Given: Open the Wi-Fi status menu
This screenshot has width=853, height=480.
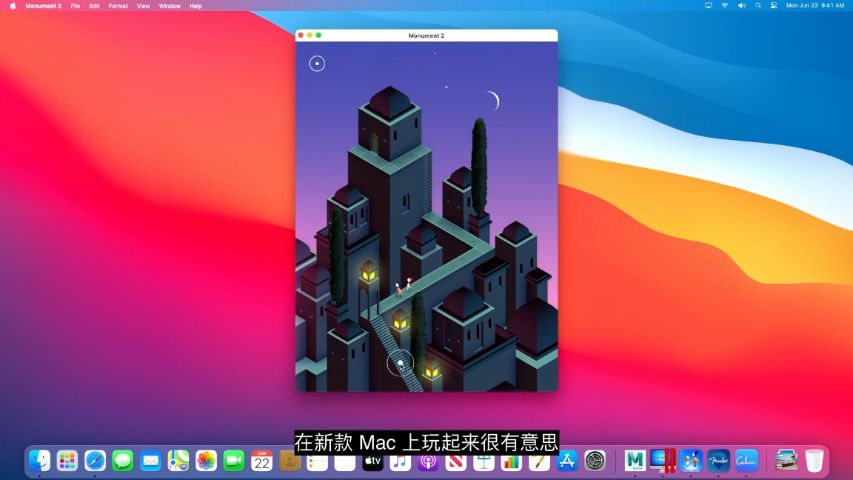Looking at the screenshot, I should tap(725, 6).
